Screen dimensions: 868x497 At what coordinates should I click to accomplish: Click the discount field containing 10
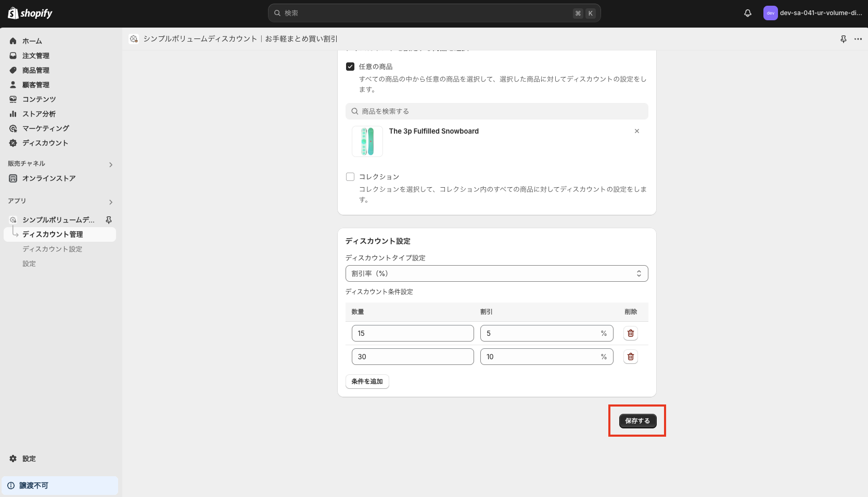(x=546, y=357)
